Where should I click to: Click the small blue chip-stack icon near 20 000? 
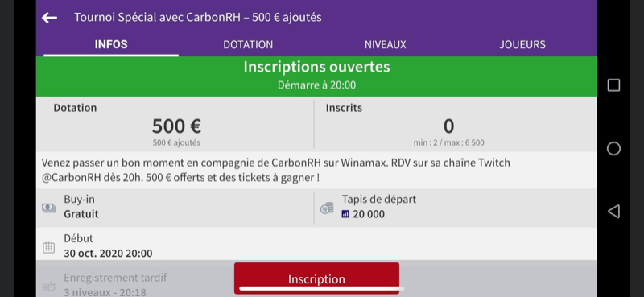point(345,214)
